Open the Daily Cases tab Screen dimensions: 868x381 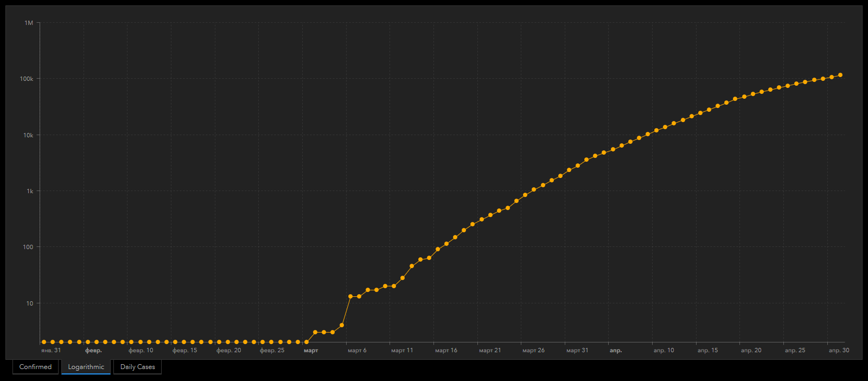(x=137, y=367)
